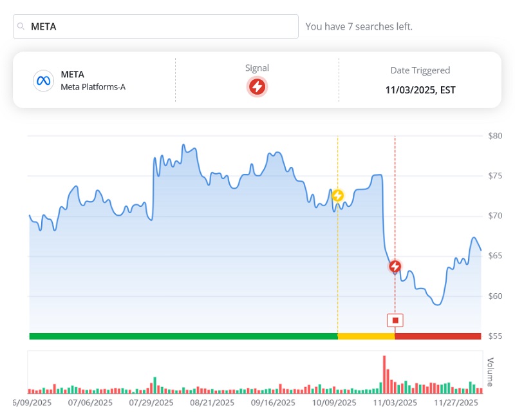Screen dimensions: 515x420
Task: Click the magnifying glass in the search bar
Action: (x=19, y=26)
